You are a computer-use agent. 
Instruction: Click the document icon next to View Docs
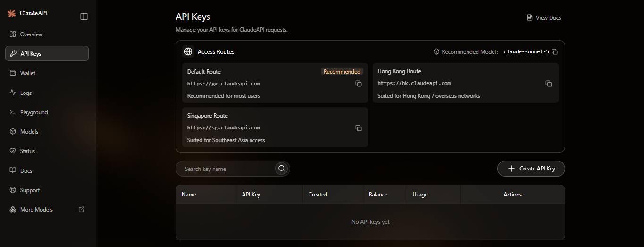[x=530, y=18]
